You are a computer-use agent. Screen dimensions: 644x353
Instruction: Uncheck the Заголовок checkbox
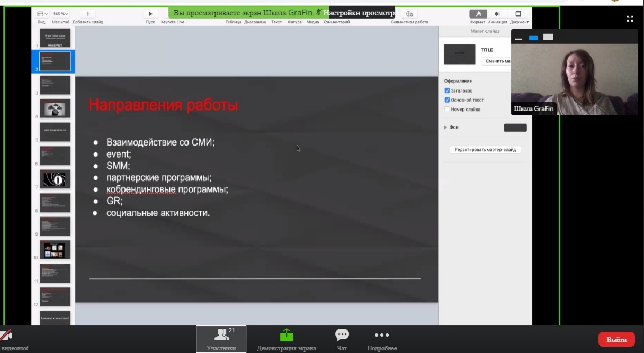[447, 90]
